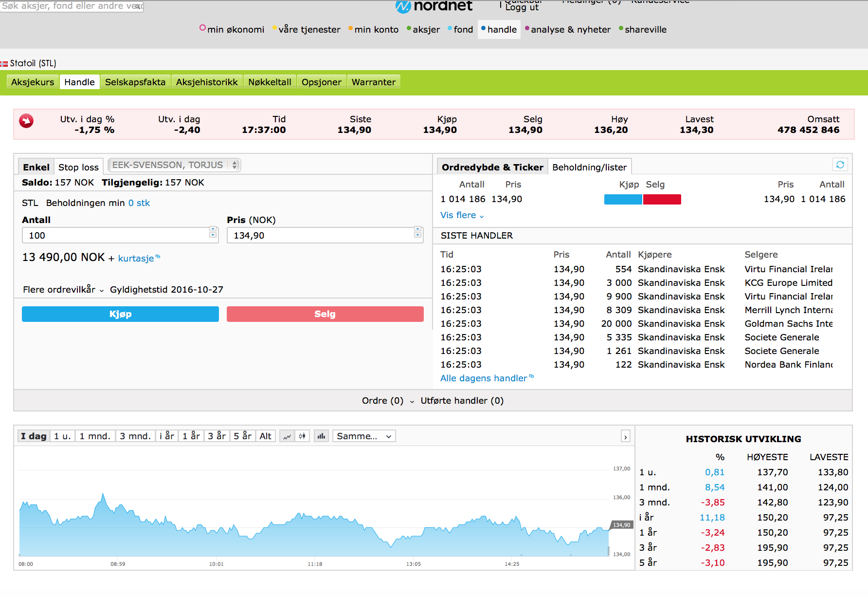Expand the chart with the right arrow
This screenshot has width=868, height=597.
[625, 437]
